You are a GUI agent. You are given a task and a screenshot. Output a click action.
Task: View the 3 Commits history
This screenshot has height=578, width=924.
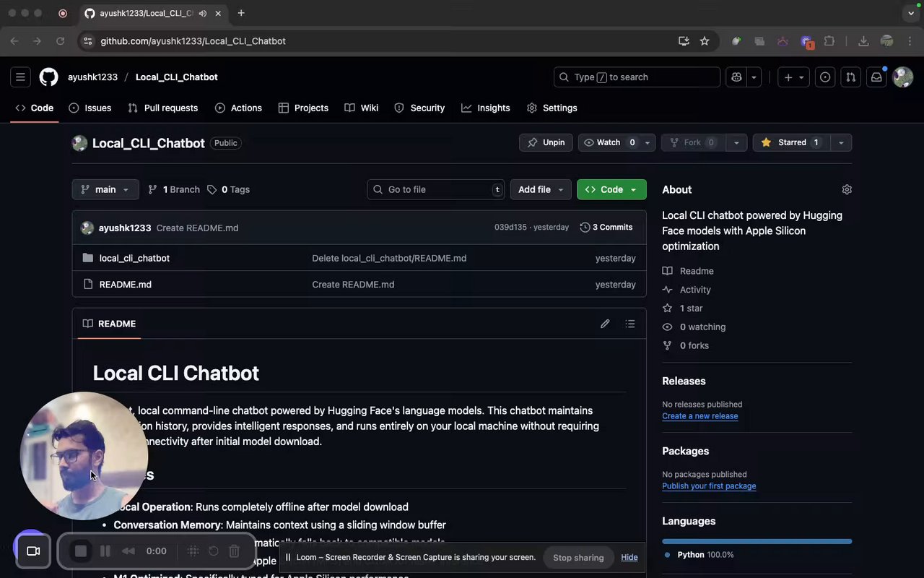[x=606, y=228]
